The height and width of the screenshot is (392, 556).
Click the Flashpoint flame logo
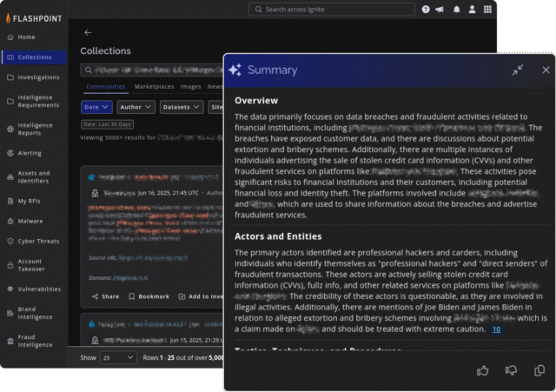coord(8,18)
